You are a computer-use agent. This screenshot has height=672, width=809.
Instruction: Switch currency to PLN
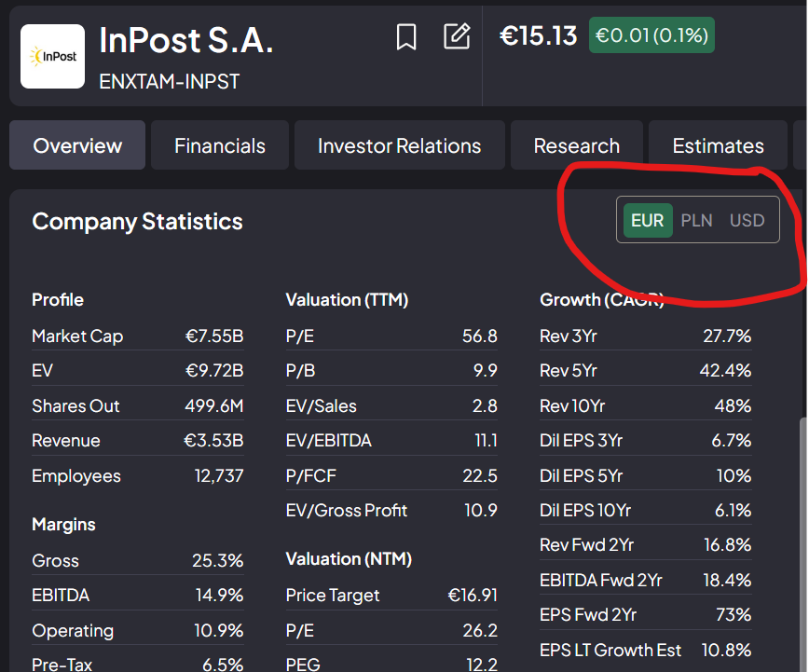(696, 220)
